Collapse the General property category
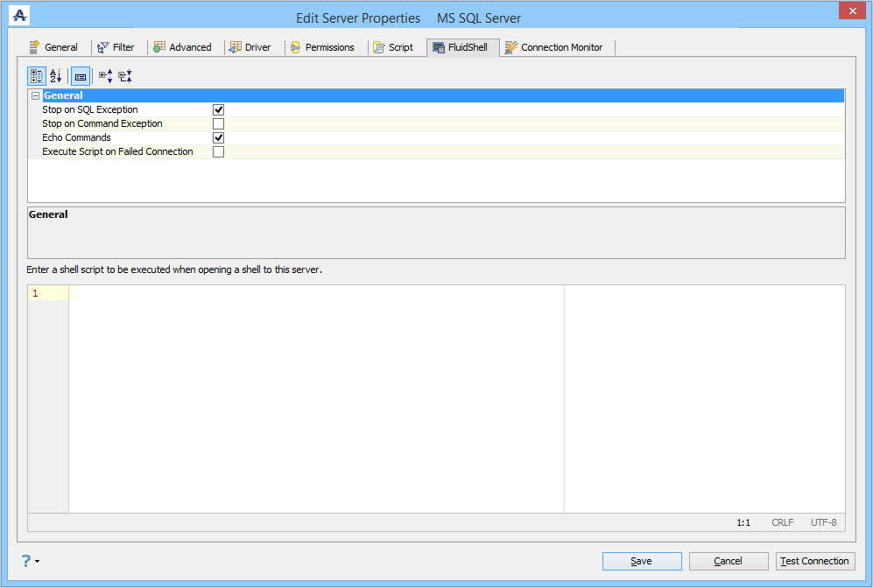Screen dimensions: 873x588 click(36, 95)
